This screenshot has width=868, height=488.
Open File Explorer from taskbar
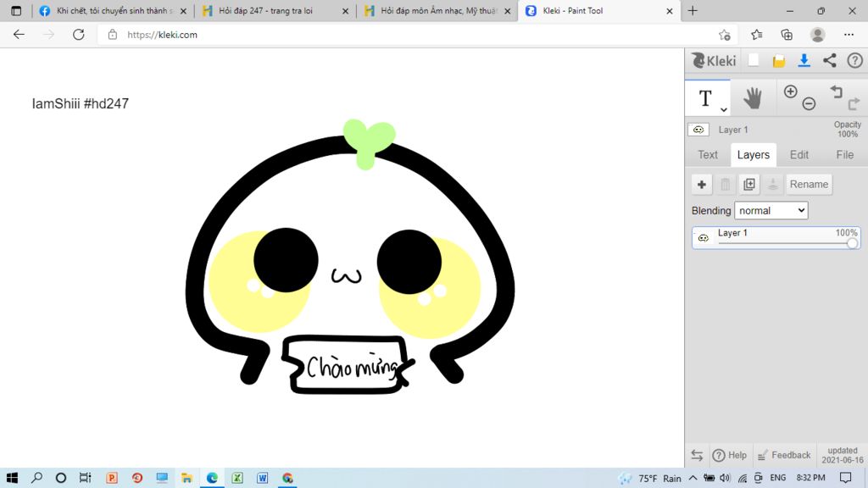186,478
